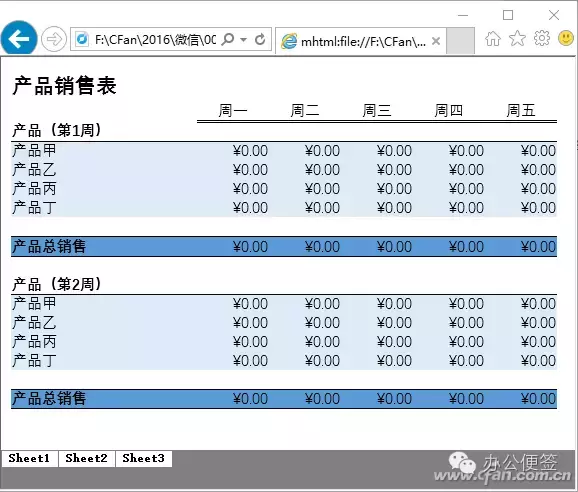This screenshot has width=578, height=492.
Task: Open Favorites star icon
Action: (517, 38)
